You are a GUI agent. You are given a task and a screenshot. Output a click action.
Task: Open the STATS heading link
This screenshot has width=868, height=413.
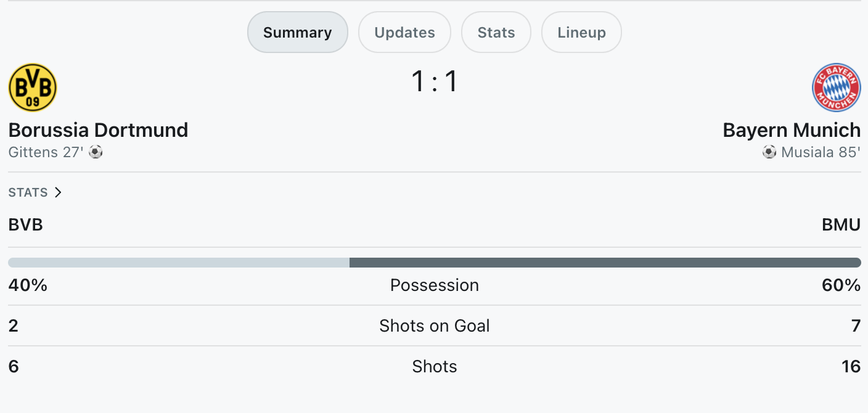[x=28, y=192]
